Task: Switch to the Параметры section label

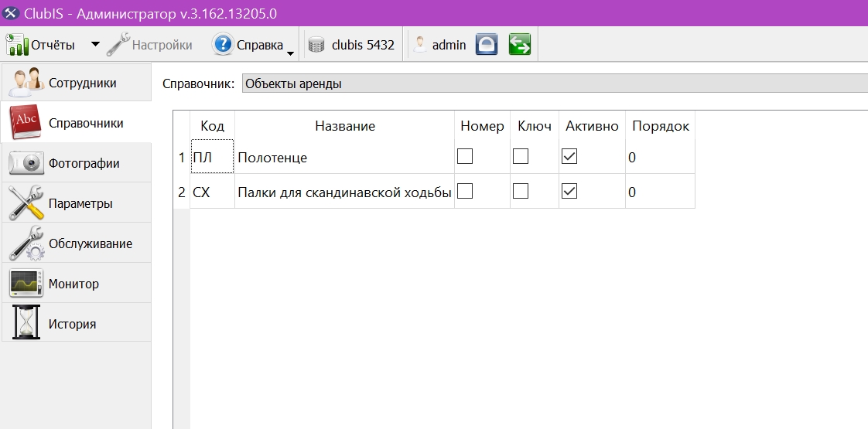Action: pyautogui.click(x=80, y=203)
